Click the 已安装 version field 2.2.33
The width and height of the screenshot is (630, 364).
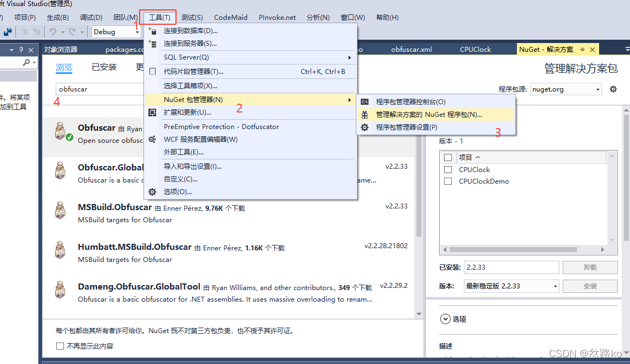click(x=511, y=267)
